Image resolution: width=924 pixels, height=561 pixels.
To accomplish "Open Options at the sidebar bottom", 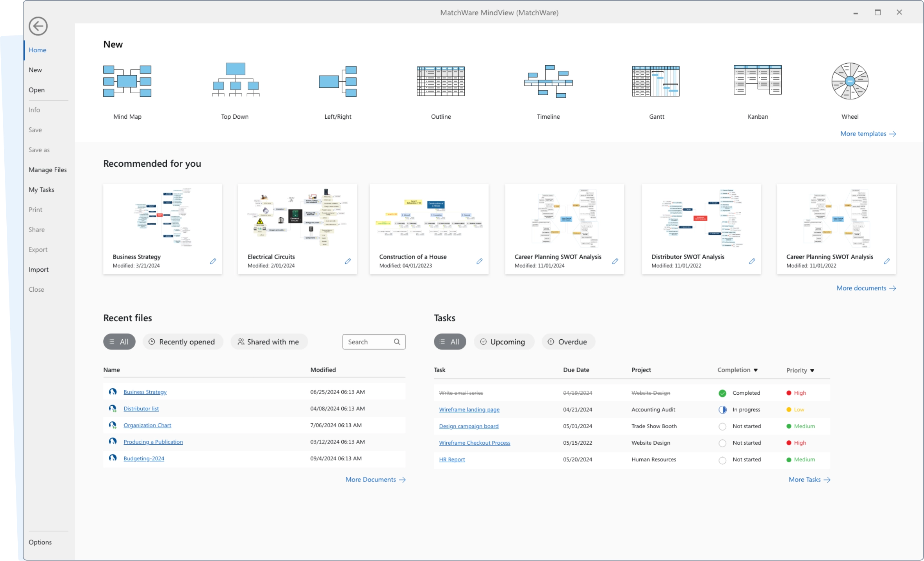I will point(40,543).
